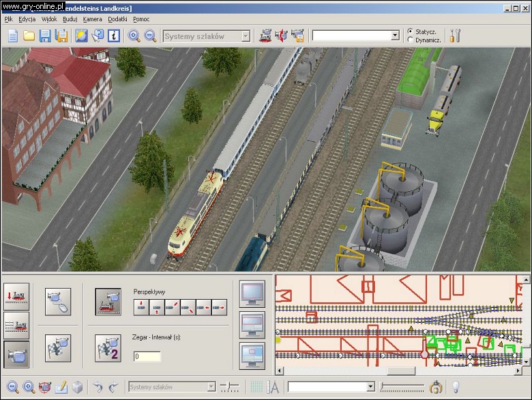Toggle the green dotted grid icon

click(x=256, y=387)
